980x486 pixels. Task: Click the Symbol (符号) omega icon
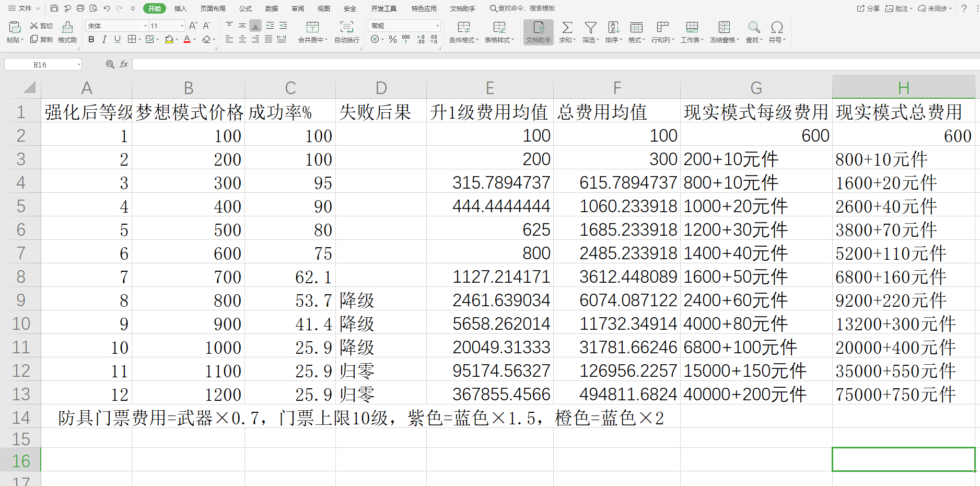[777, 28]
